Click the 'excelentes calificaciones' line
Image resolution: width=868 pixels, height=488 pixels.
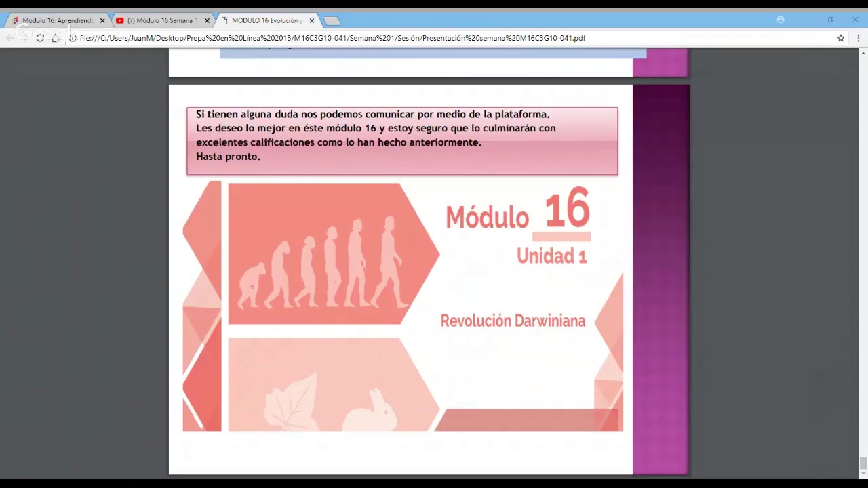coord(338,142)
